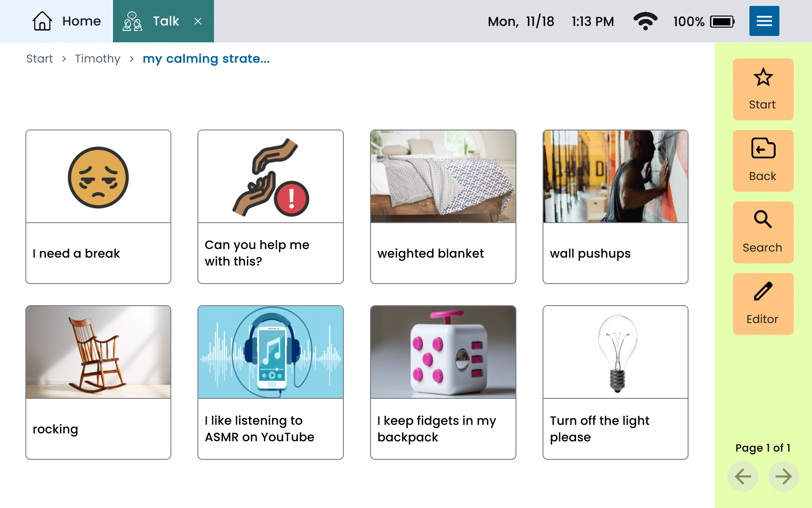Click the hamburger menu icon
This screenshot has height=508, width=812.
pyautogui.click(x=763, y=20)
